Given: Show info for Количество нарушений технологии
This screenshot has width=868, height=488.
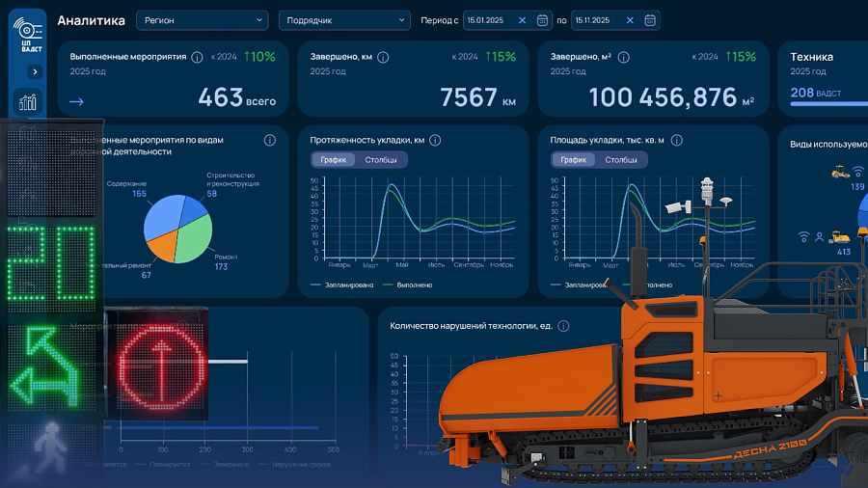Looking at the screenshot, I should pyautogui.click(x=563, y=326).
